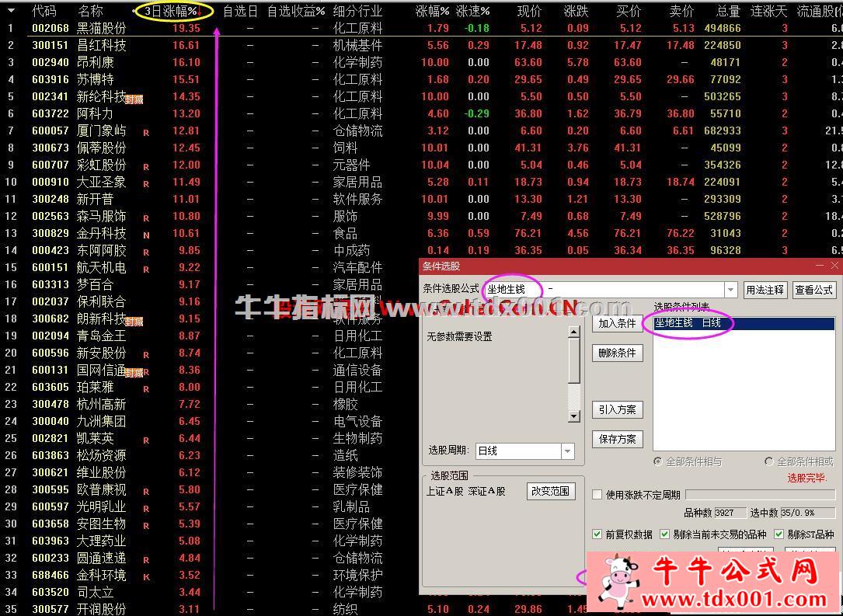Sort by 代码 column header
Viewport: 843px width, 616px height.
point(44,11)
